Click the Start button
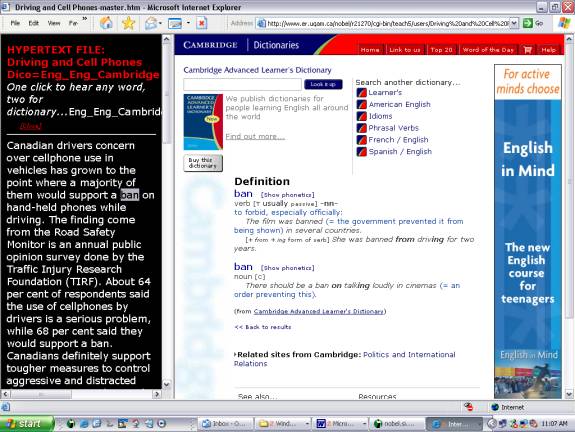575x432 pixels. (x=26, y=424)
